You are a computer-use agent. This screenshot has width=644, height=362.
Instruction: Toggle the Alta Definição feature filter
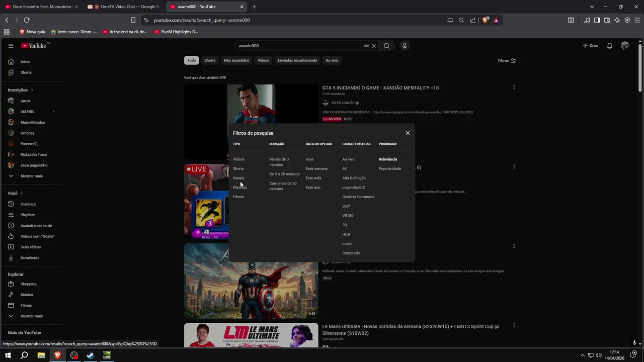pyautogui.click(x=354, y=178)
